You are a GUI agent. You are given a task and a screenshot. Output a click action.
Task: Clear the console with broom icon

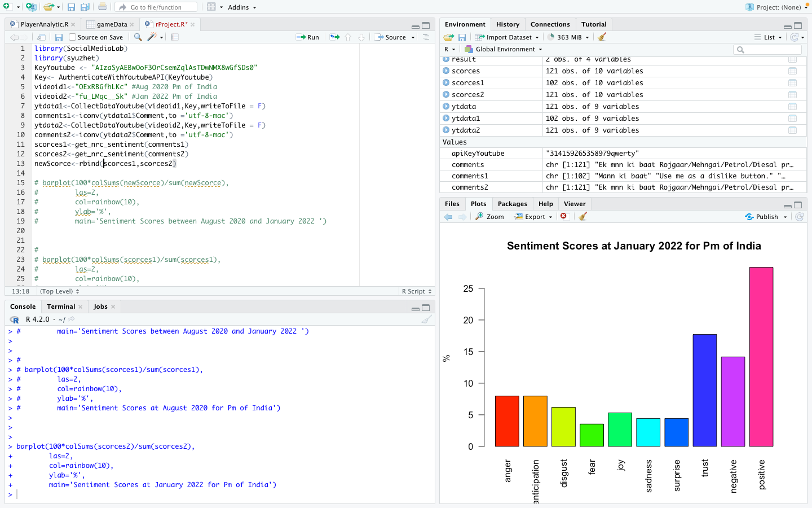pyautogui.click(x=426, y=319)
